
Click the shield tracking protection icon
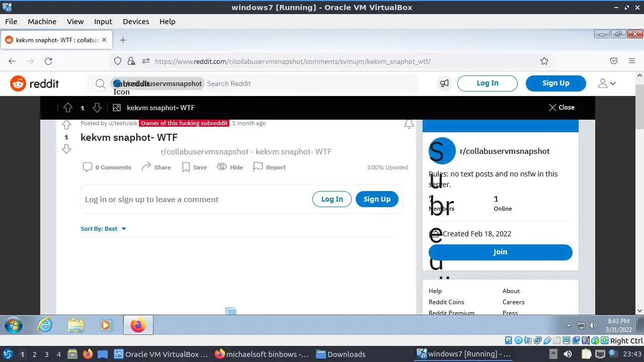pos(118,61)
